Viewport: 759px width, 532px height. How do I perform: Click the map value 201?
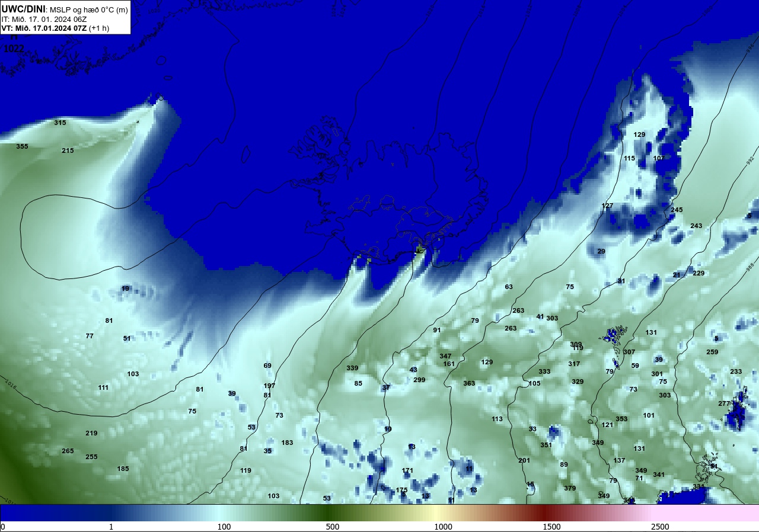(x=524, y=460)
